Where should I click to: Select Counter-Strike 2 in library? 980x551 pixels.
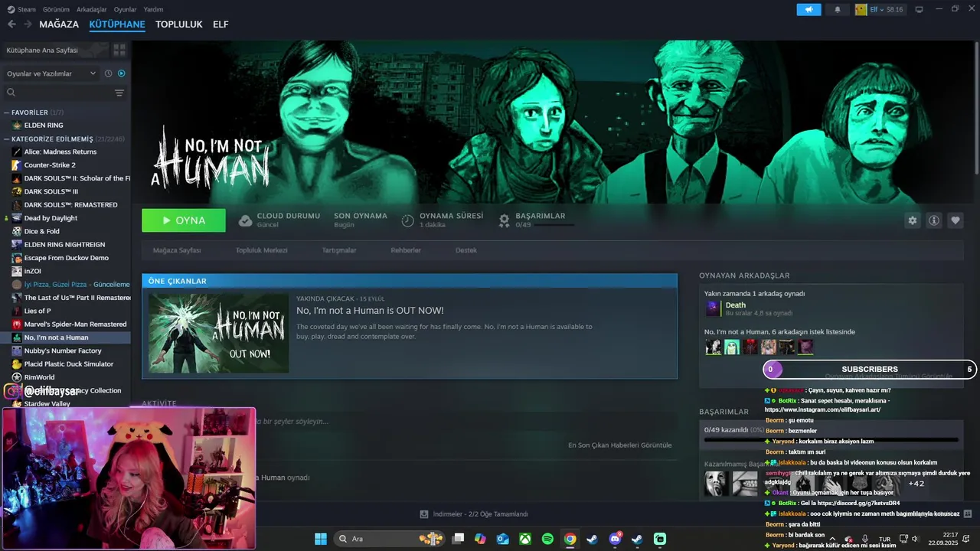pos(49,165)
